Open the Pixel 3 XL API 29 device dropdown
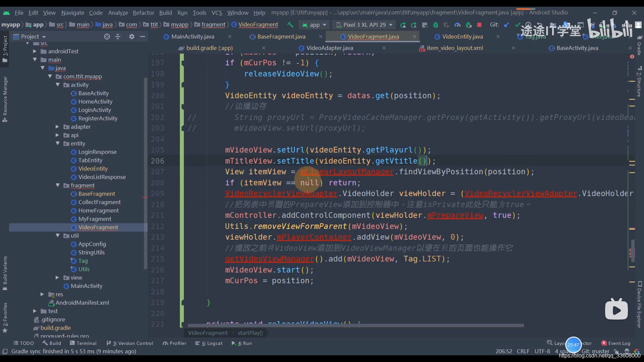This screenshot has width=644, height=362. point(364,24)
